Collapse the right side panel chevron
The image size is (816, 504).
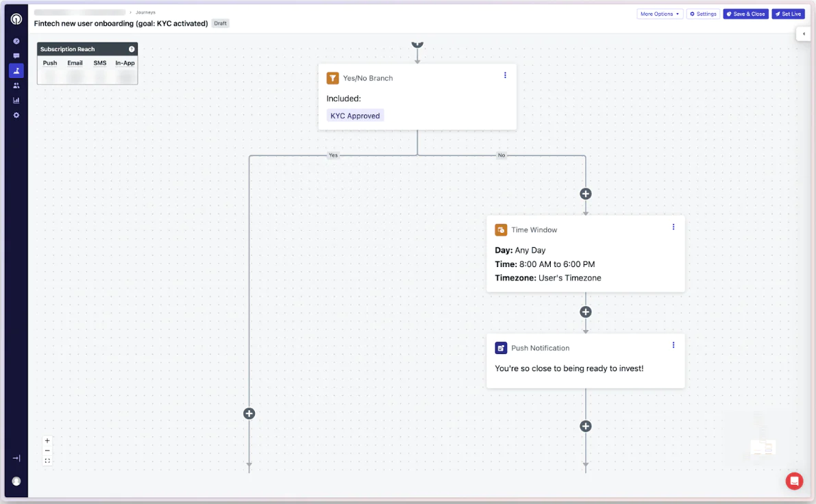click(x=803, y=34)
